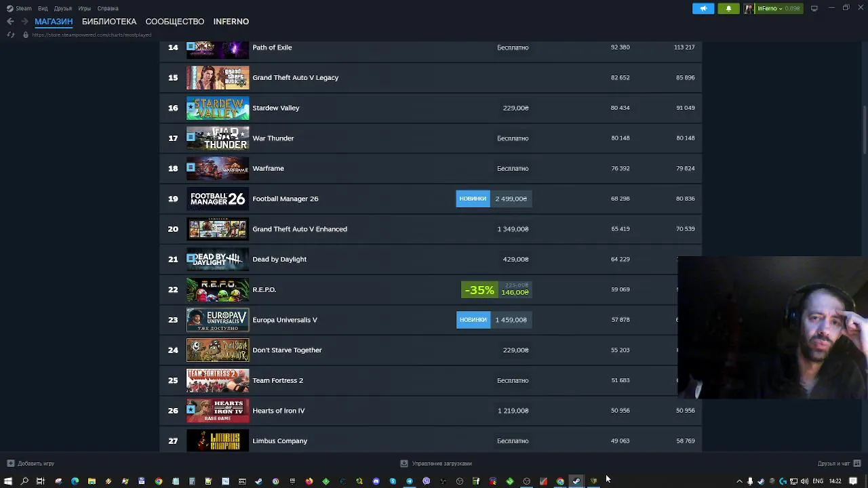This screenshot has height=488, width=868.
Task: Open Grand Theft Auto V Enhanced
Action: click(300, 229)
